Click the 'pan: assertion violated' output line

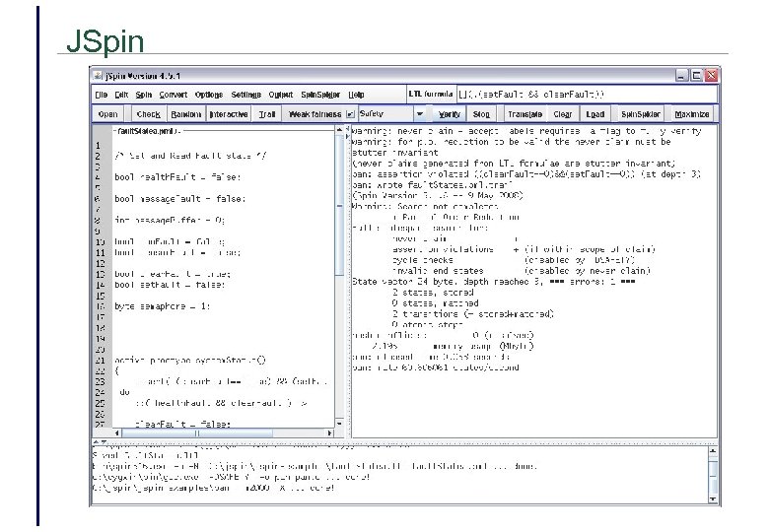pyautogui.click(x=526, y=174)
